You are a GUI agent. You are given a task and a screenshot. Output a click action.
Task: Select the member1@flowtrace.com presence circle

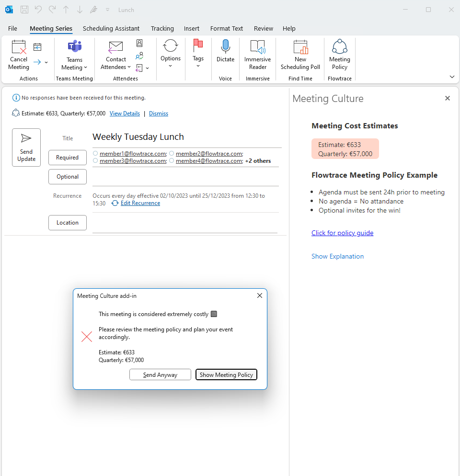coord(95,153)
